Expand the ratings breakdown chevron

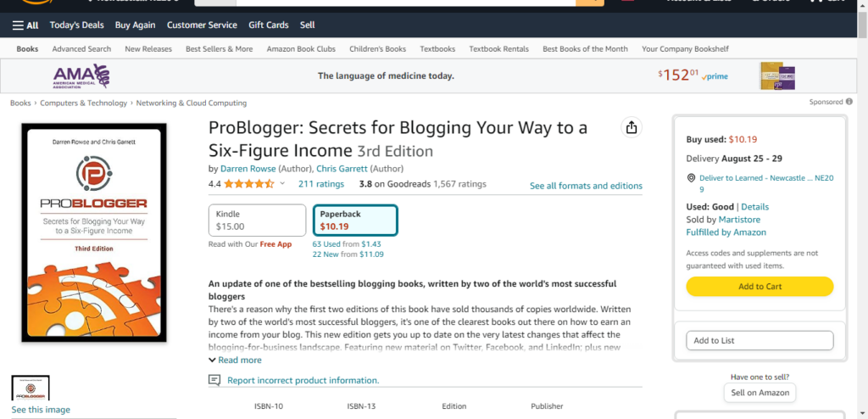[x=283, y=183]
